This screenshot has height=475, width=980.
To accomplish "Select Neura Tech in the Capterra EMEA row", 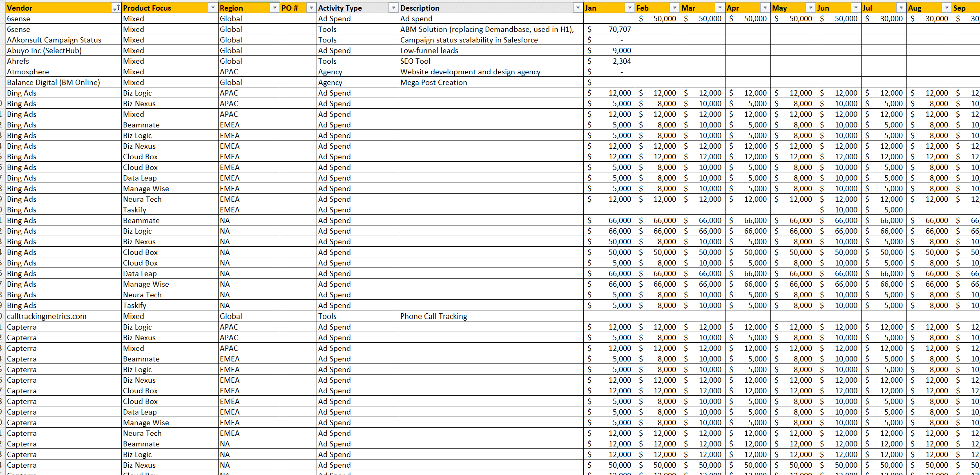I will [x=170, y=433].
